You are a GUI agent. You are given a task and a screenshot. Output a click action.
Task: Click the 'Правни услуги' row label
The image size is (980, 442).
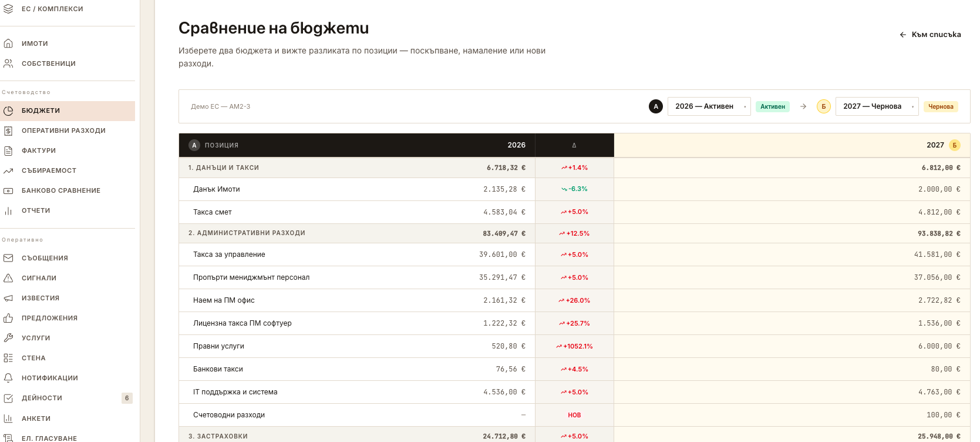[x=218, y=346]
